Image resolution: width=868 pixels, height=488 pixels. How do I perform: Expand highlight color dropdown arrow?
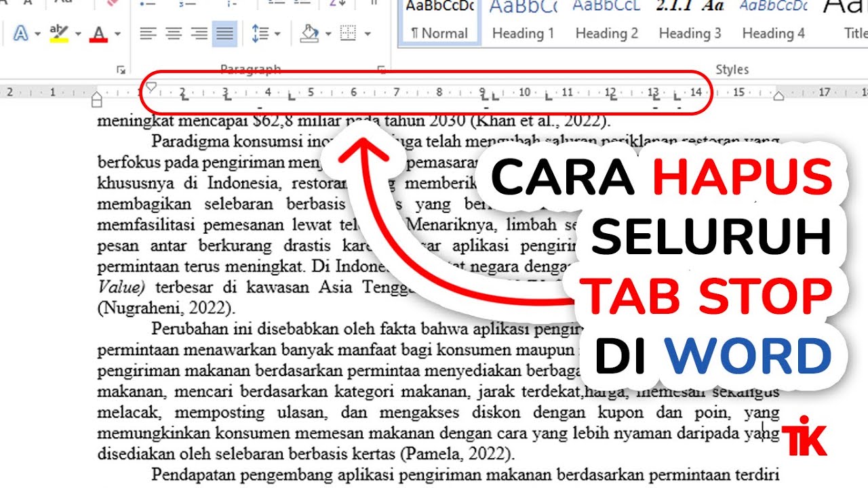pyautogui.click(x=78, y=33)
